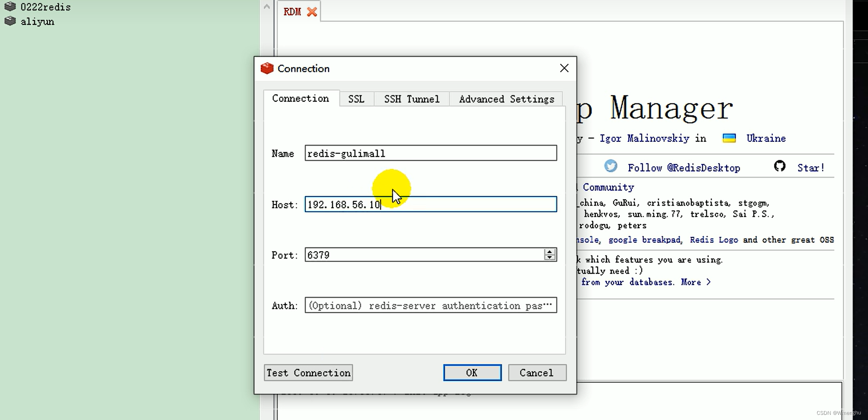Click the 0222redis database icon
Screen dimensions: 868x420
(10, 6)
